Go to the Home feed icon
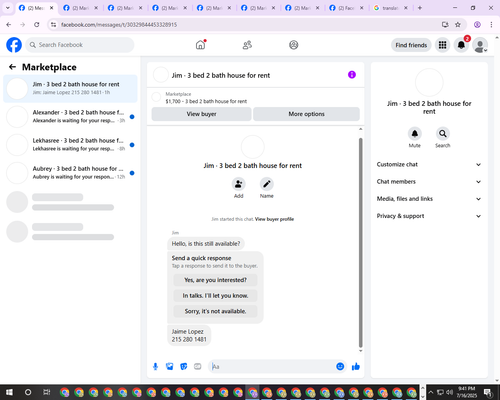Screen dimensions: 500x400 (x=200, y=45)
